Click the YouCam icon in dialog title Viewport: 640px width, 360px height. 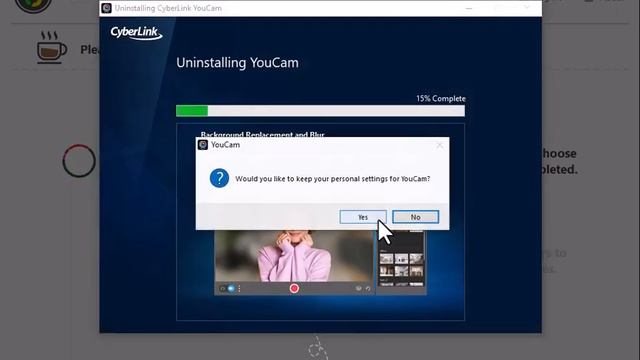[x=203, y=144]
